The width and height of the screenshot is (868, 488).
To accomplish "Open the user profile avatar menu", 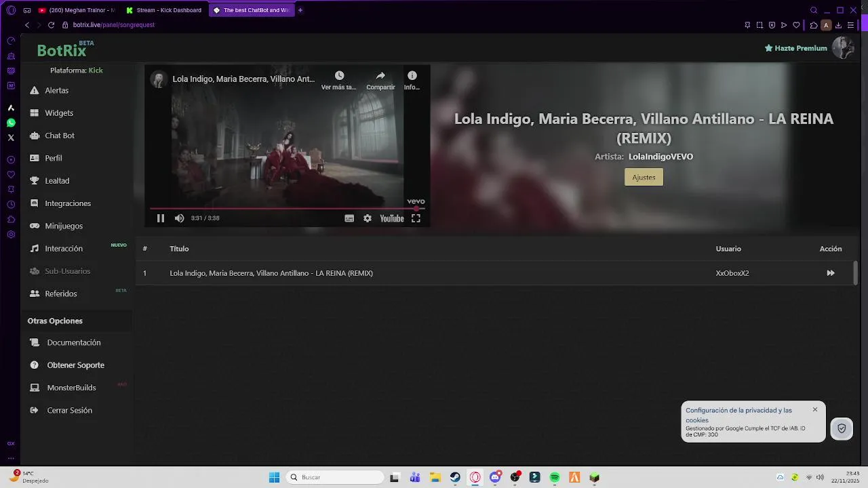I will [843, 48].
